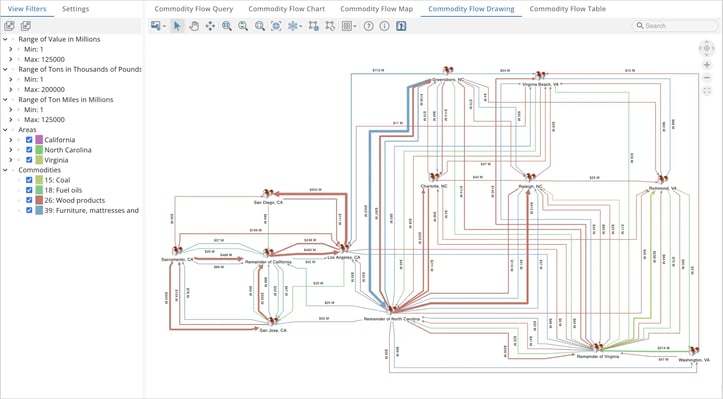The width and height of the screenshot is (723, 399).
Task: Select the Sacramento, CA node icon
Action: click(177, 250)
